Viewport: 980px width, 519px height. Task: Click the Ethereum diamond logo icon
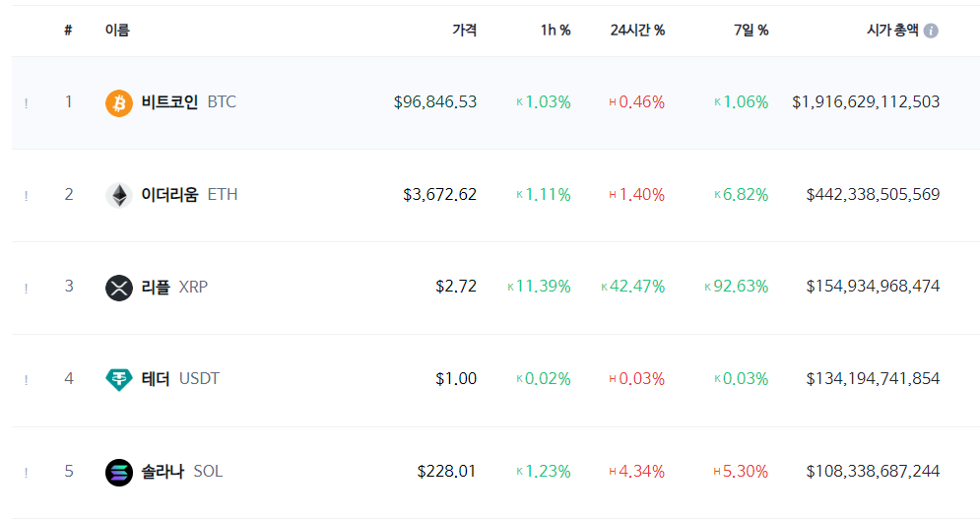(x=119, y=195)
